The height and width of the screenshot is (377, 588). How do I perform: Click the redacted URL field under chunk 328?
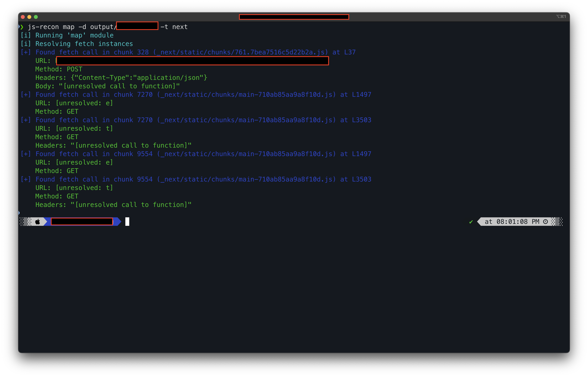(192, 61)
